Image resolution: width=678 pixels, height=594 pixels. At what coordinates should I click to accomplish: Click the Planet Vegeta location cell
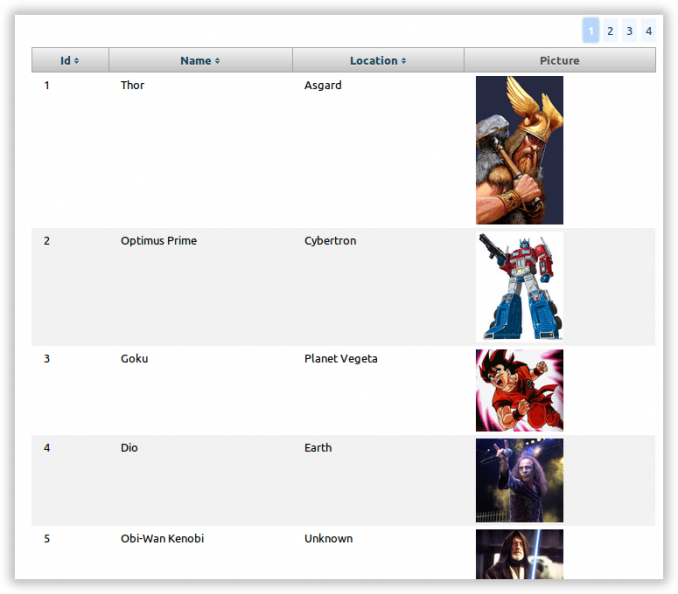341,359
